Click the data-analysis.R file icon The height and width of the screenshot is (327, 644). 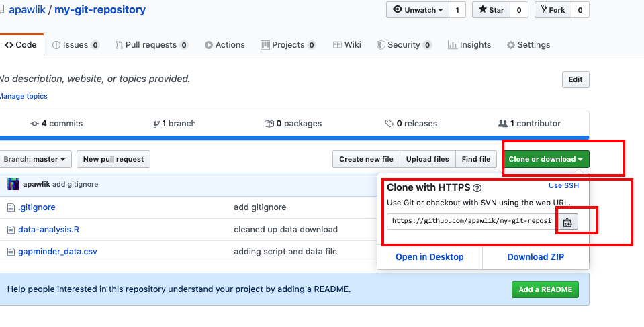click(x=11, y=230)
